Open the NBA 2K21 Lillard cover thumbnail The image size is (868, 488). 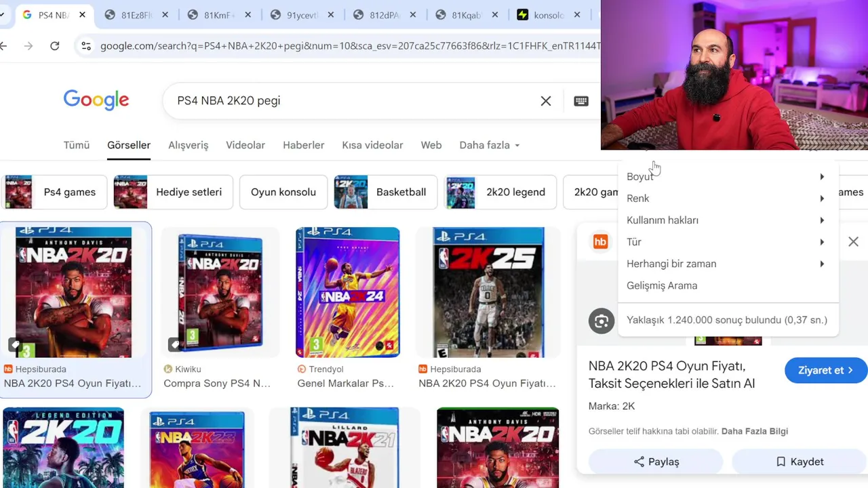click(x=344, y=447)
